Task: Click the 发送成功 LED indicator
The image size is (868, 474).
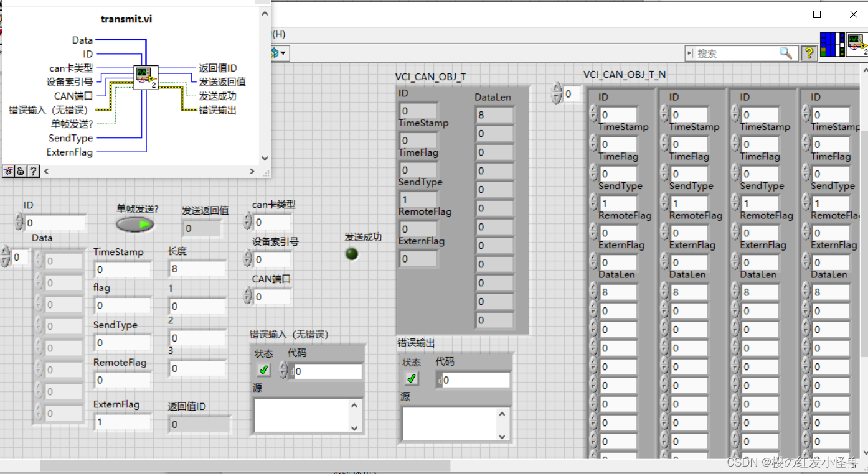Action: point(352,253)
